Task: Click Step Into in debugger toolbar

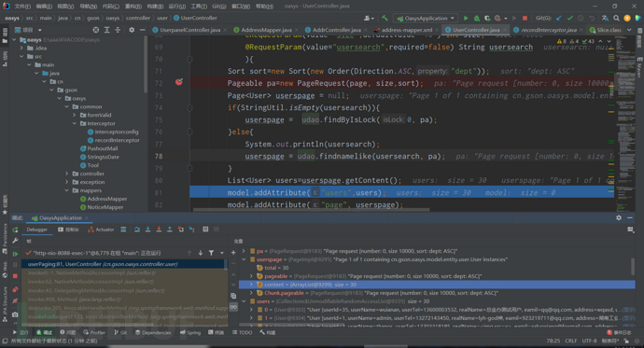Action: coord(147,230)
